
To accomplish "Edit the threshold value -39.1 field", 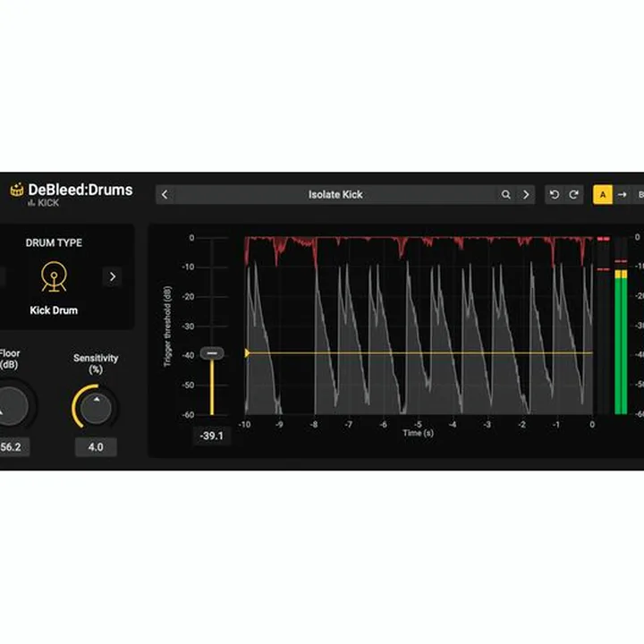I will [x=212, y=436].
